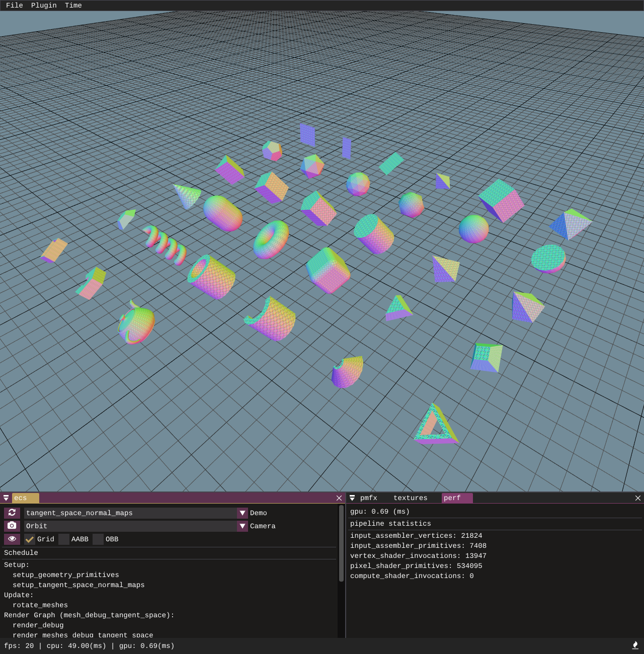
Task: Open the File menu
Action: 15,6
